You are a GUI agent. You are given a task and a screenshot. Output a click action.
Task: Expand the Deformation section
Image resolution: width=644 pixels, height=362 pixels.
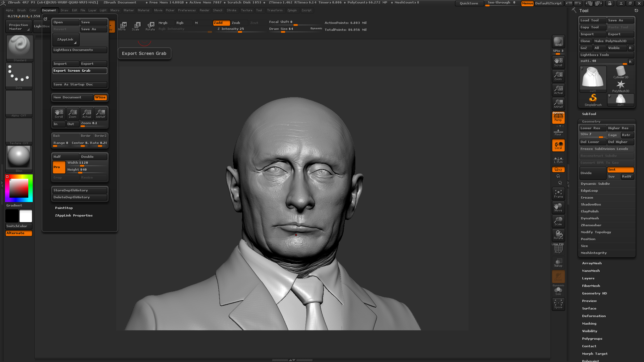coord(594,316)
